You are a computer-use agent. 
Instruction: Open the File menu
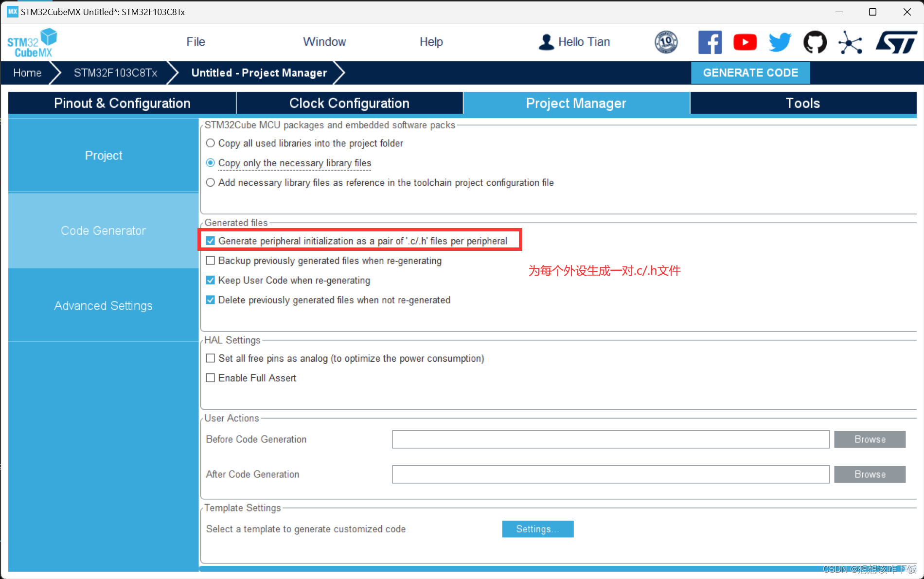pos(195,42)
